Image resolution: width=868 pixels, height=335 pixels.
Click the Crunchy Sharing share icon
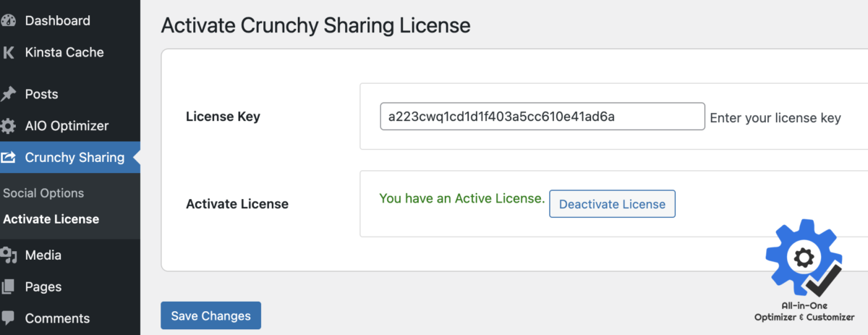9,158
